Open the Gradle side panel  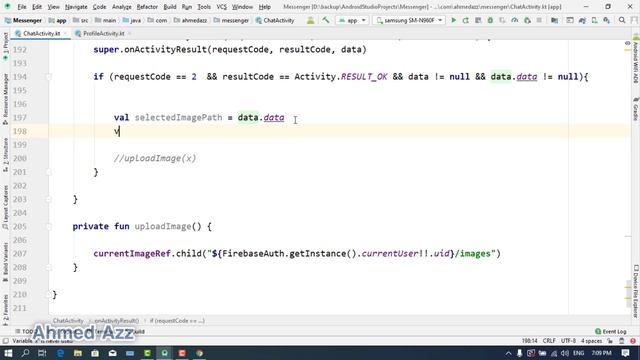tap(636, 109)
